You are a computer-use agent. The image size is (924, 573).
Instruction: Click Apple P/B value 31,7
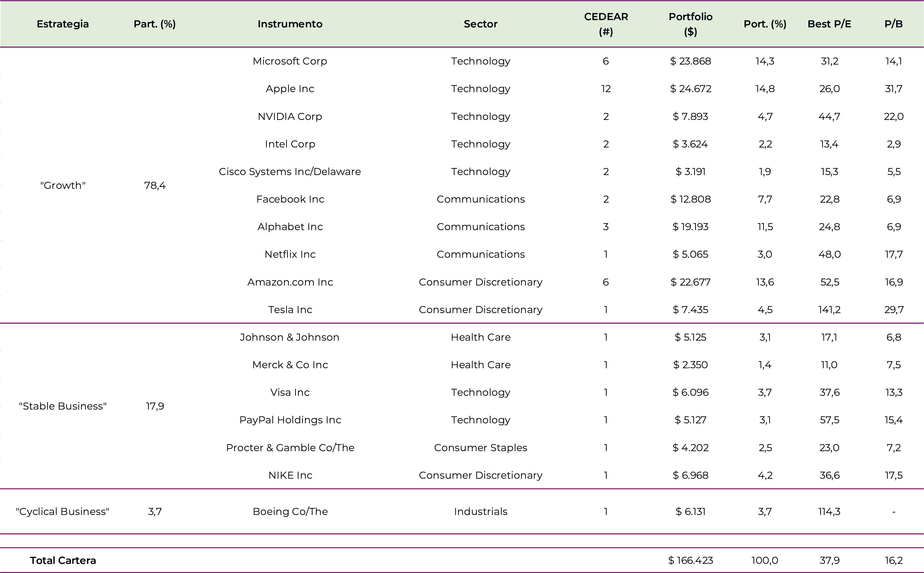click(x=894, y=89)
